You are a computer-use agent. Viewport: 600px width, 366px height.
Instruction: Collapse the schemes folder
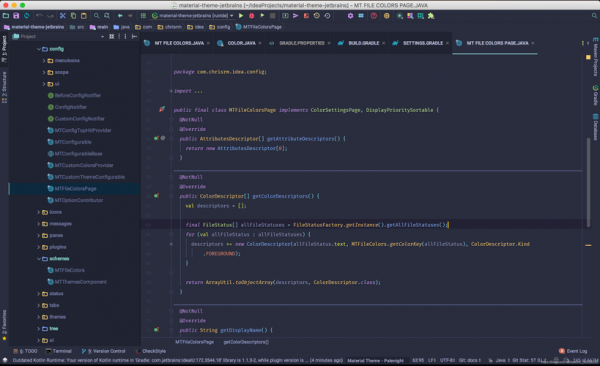tap(39, 259)
